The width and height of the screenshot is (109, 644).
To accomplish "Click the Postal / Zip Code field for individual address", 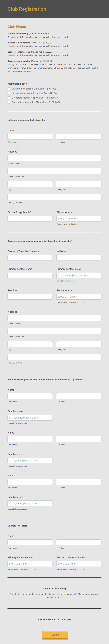I will pyautogui.click(x=54, y=197).
